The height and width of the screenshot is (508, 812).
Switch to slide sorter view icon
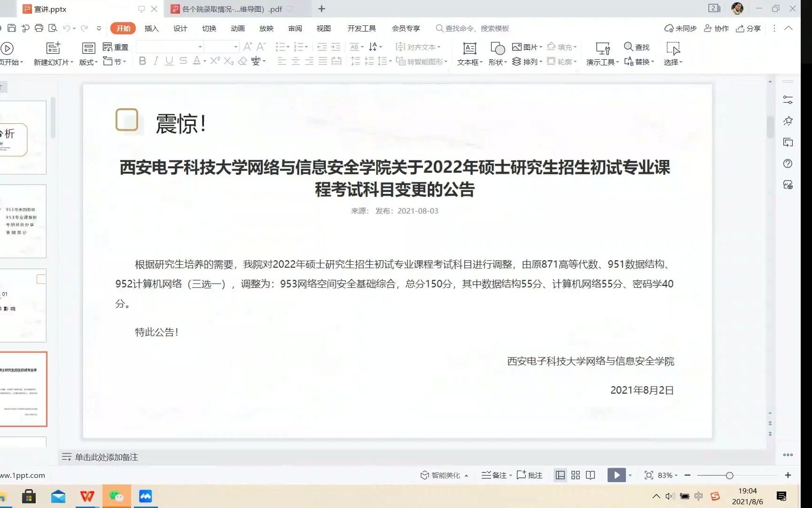pyautogui.click(x=575, y=475)
